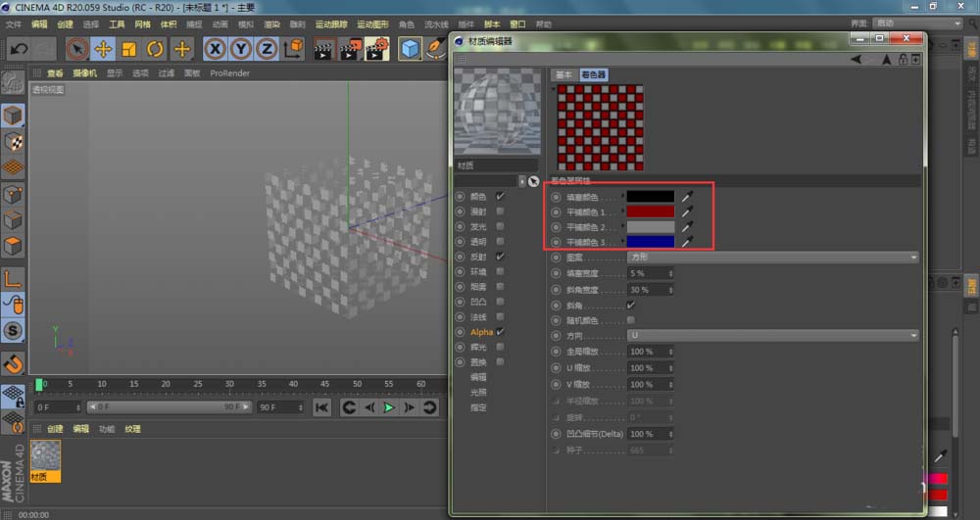The image size is (980, 520).
Task: Enable the Axis mode L-shaped icon
Action: pyautogui.click(x=13, y=279)
